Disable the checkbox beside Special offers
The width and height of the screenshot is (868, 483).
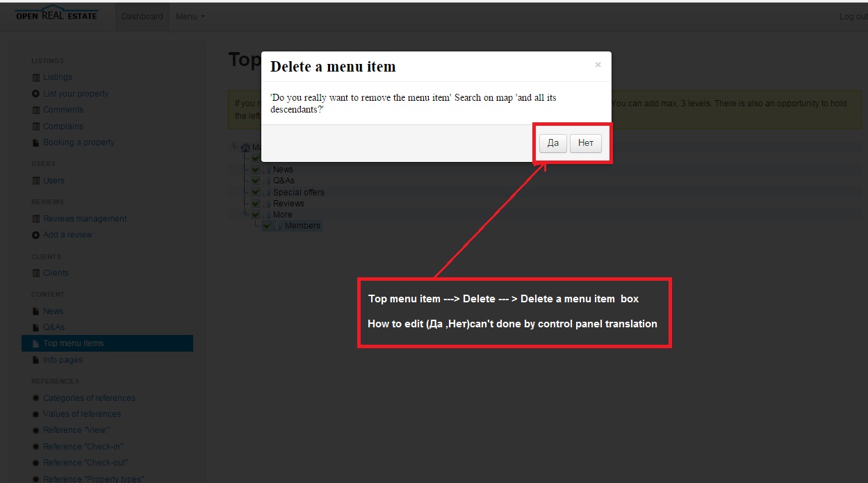pyautogui.click(x=255, y=192)
